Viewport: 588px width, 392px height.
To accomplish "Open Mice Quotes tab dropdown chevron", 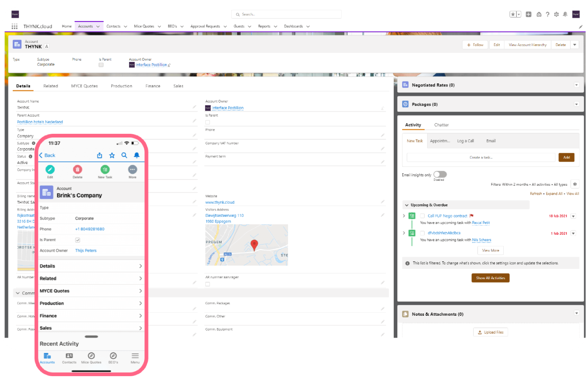I will tap(159, 27).
